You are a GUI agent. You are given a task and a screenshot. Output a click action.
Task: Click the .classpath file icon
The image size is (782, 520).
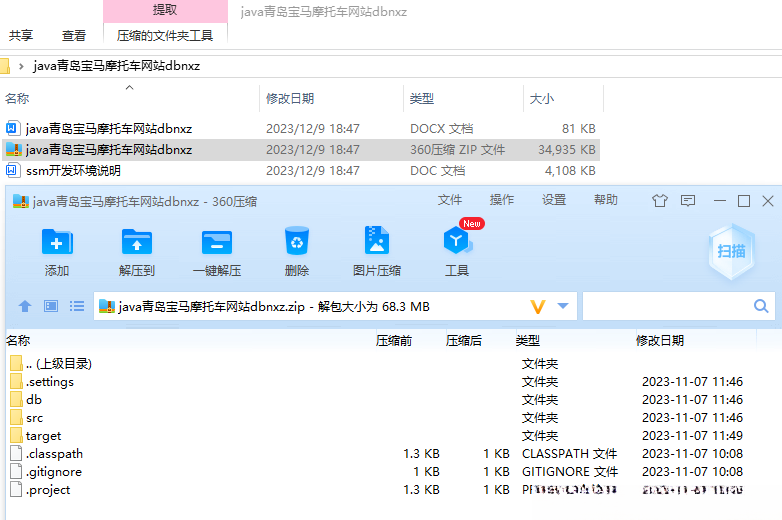coord(16,454)
